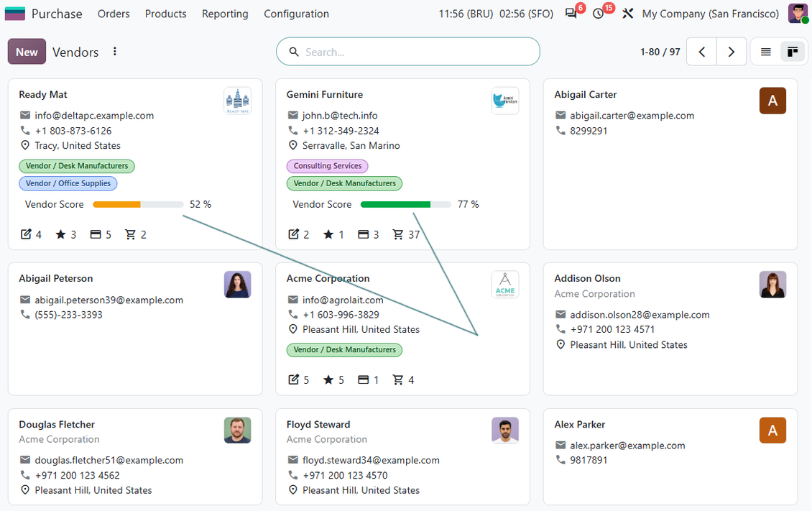Open the debug tools wrench icon
This screenshot has width=812, height=511.
[x=627, y=14]
